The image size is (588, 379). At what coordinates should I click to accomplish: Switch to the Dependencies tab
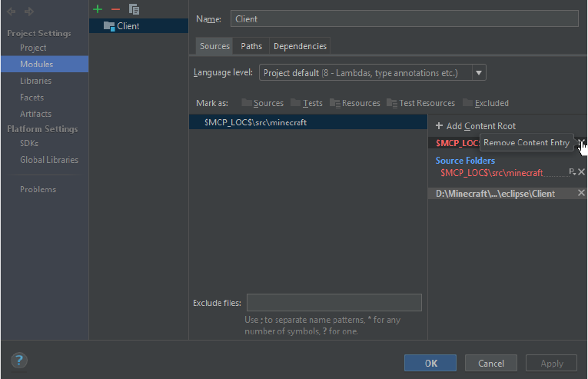(300, 46)
